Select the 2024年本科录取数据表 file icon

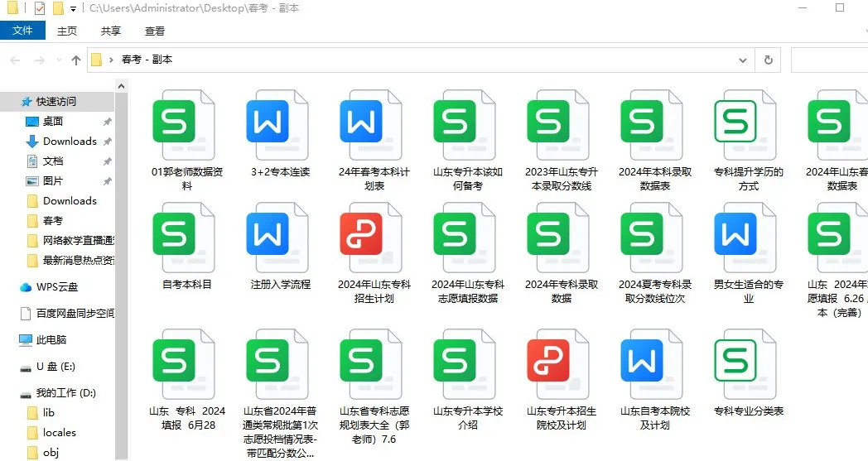point(652,125)
